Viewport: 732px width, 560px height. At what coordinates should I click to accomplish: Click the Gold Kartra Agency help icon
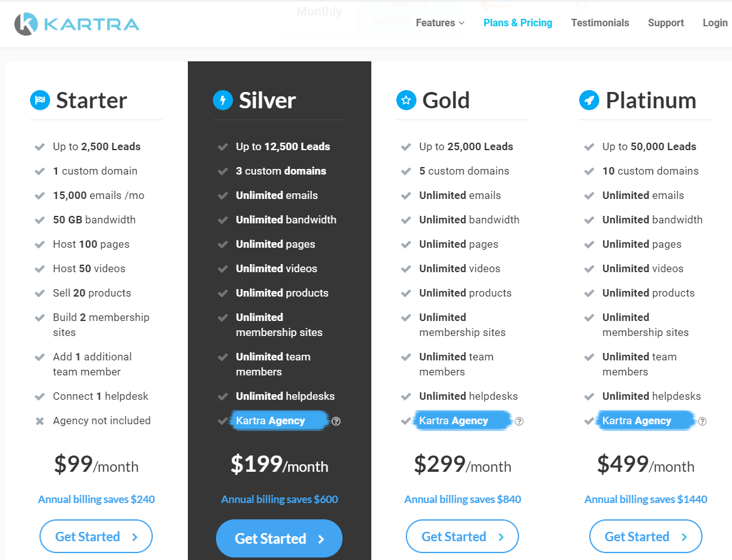point(519,421)
